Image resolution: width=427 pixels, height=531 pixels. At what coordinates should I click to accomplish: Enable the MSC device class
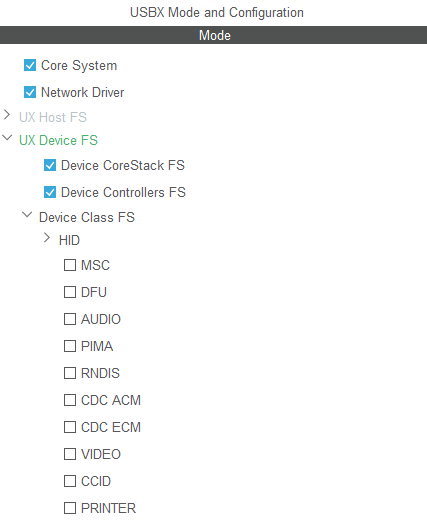[70, 265]
